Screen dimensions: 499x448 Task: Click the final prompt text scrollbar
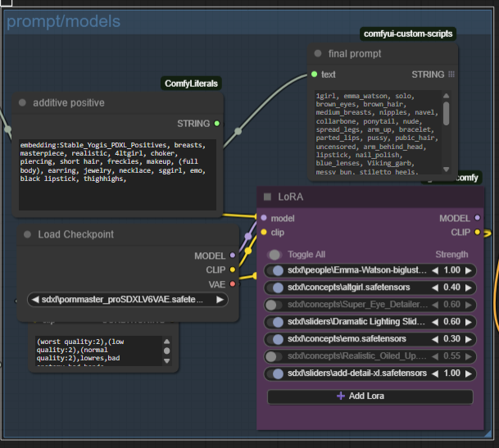tap(446, 113)
